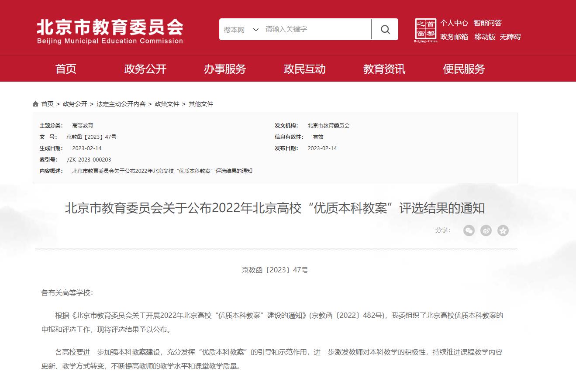Open the 搜本网 search scope dropdown

pyautogui.click(x=241, y=29)
